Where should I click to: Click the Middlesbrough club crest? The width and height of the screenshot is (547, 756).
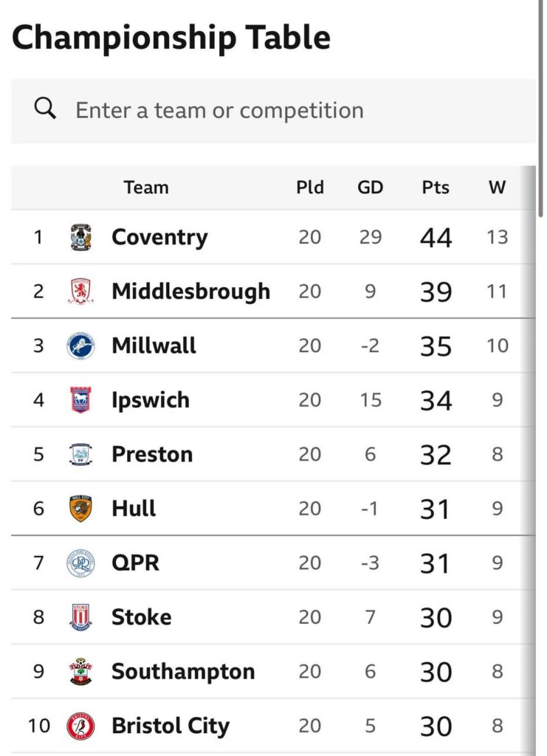pos(80,292)
